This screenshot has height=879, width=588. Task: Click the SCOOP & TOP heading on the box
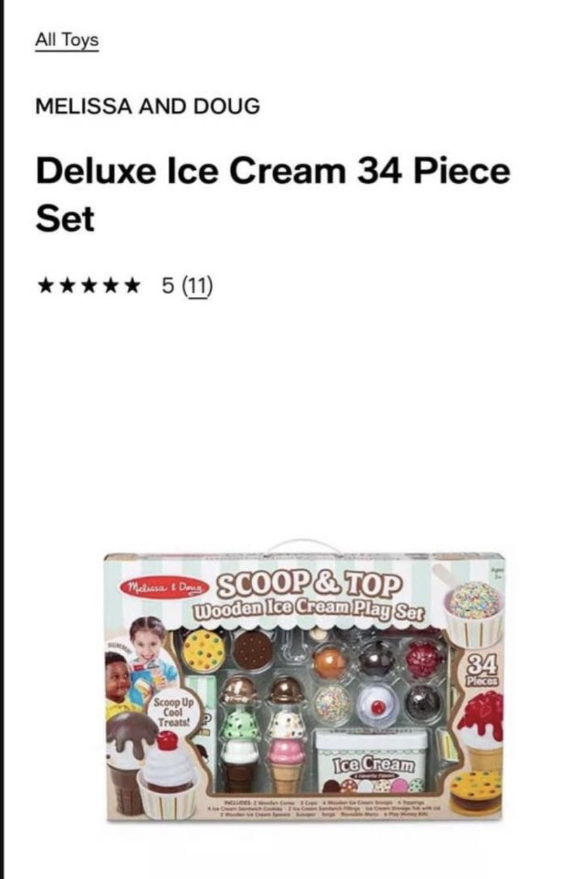pos(309,584)
